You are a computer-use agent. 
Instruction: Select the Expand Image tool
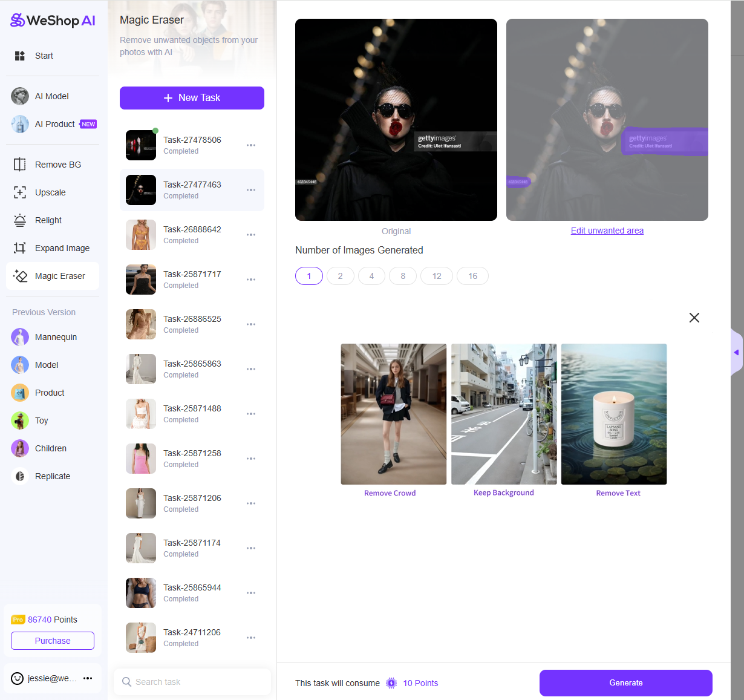click(x=62, y=247)
